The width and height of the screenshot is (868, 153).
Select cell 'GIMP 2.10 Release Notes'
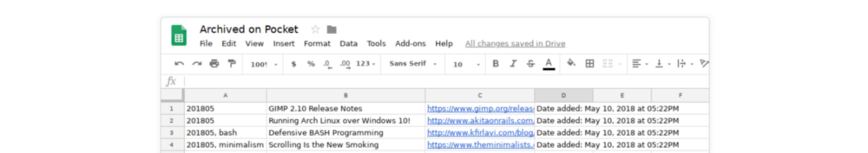[346, 108]
